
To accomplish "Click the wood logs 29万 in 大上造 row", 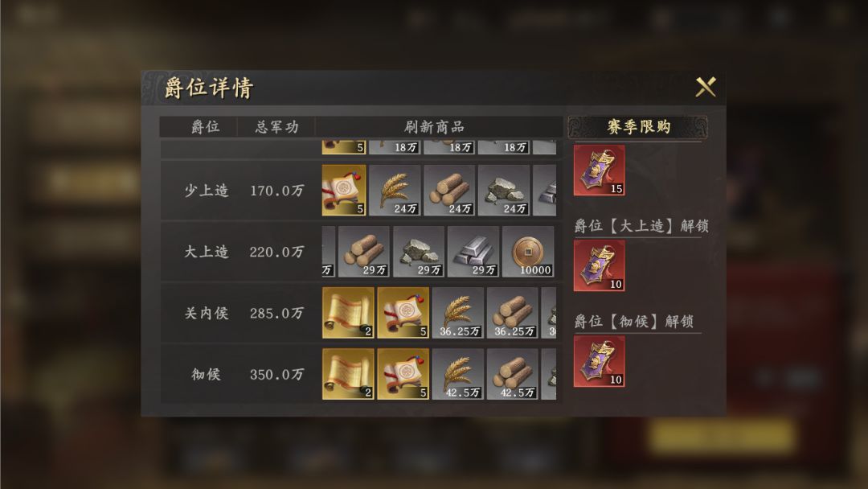I will tap(364, 252).
